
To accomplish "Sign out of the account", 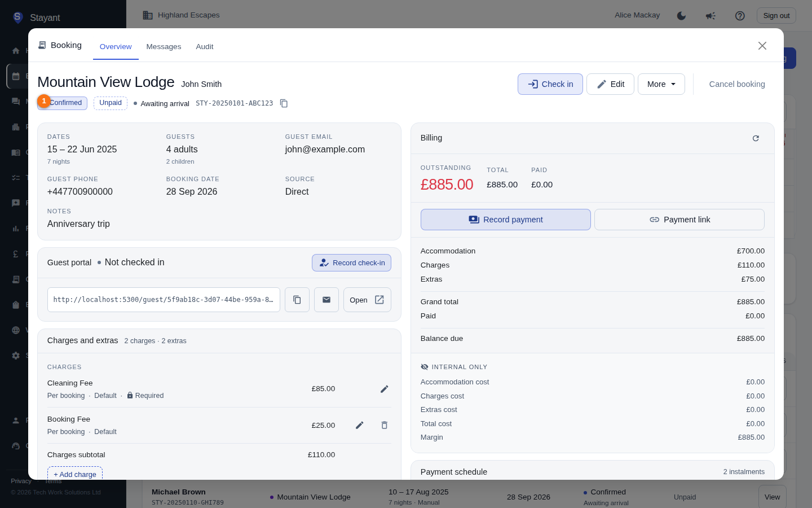I will click(776, 16).
